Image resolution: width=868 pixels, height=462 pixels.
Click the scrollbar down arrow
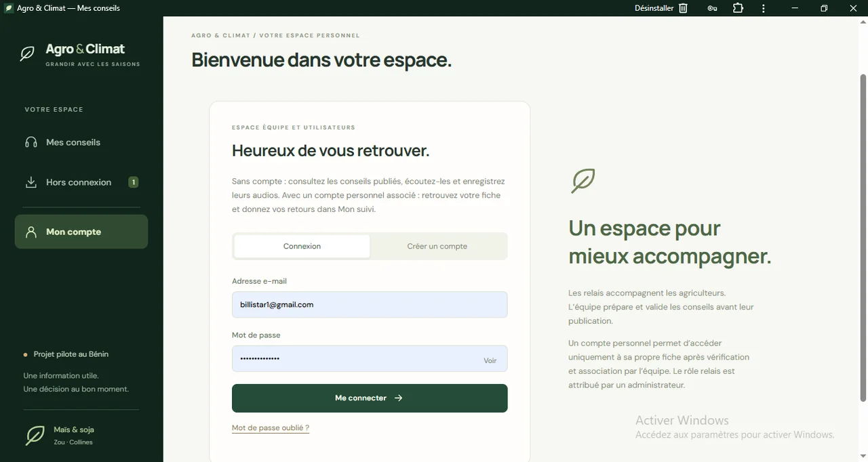pos(863,456)
